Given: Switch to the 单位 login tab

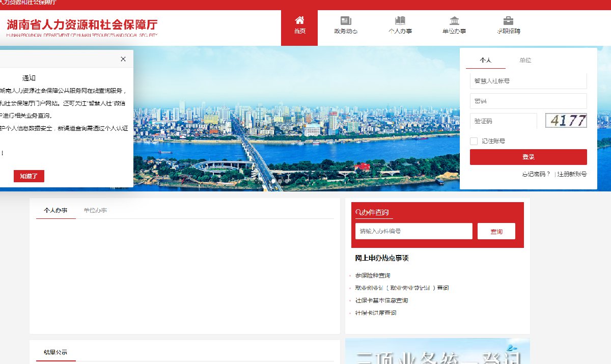Looking at the screenshot, I should pos(525,60).
